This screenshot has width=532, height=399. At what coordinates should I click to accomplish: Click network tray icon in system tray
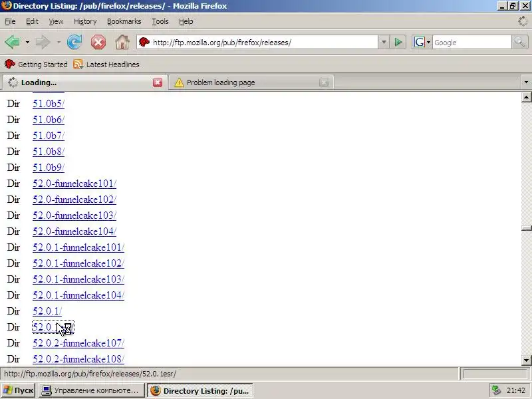pos(496,390)
